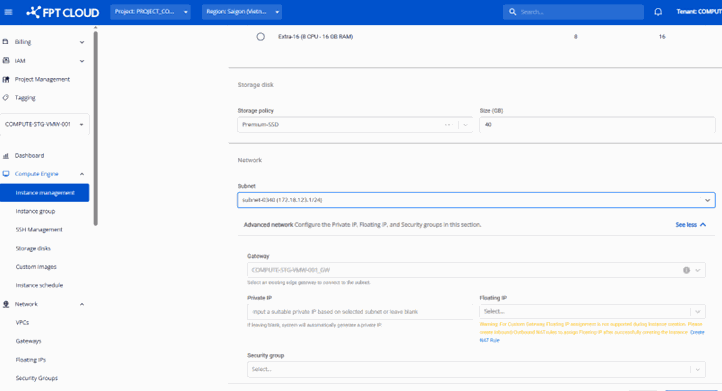Open the Project selector dropdown
This screenshot has width=722, height=391.
[x=150, y=12]
